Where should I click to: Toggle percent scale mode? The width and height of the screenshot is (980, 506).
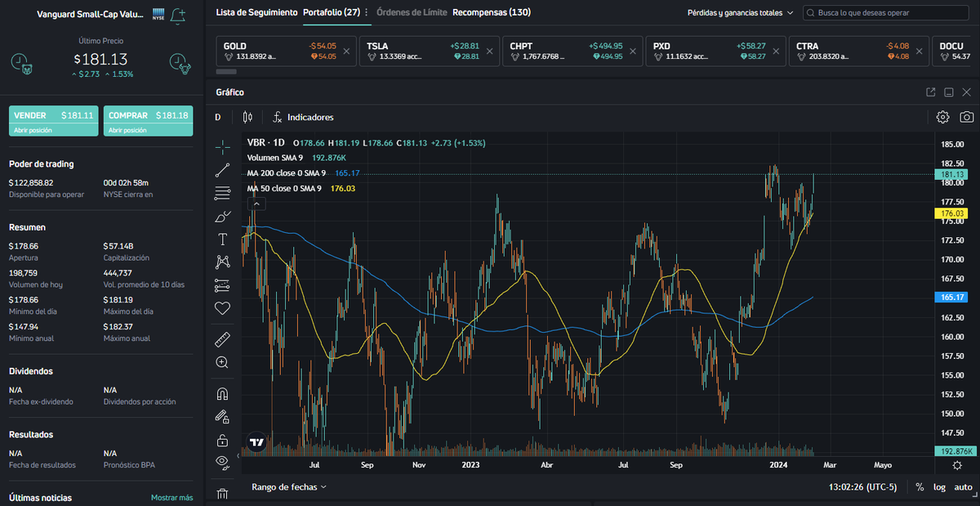click(x=920, y=486)
